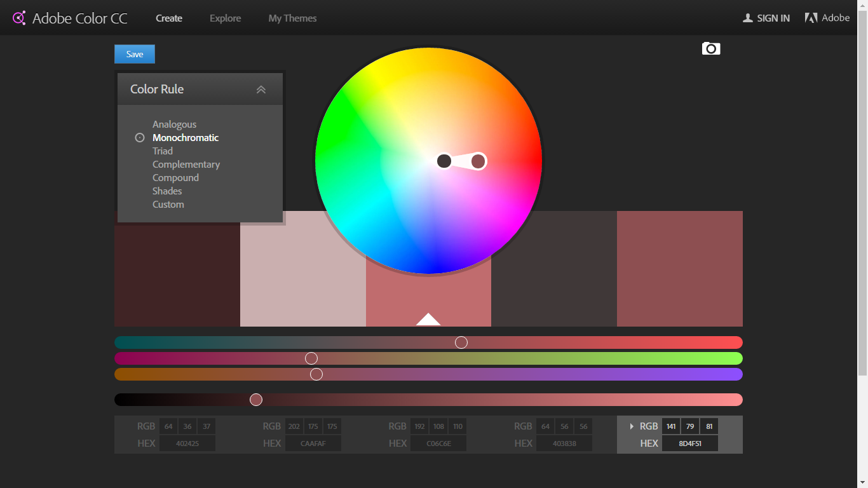Select the Analogous color rule
868x488 pixels.
pos(174,125)
